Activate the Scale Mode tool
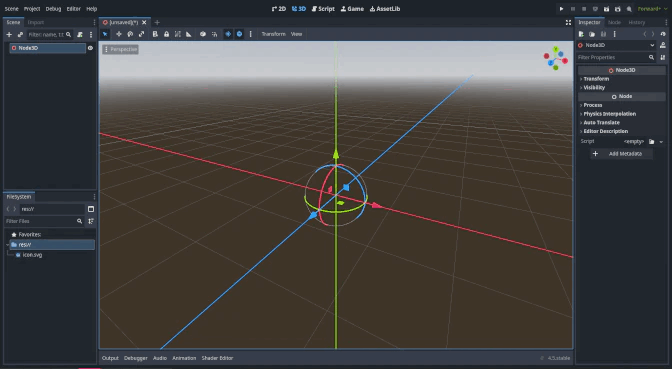The image size is (672, 369). [x=141, y=34]
